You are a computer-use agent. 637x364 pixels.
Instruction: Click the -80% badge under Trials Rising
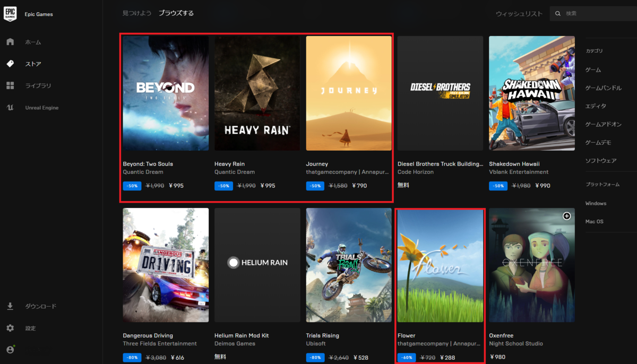click(315, 358)
